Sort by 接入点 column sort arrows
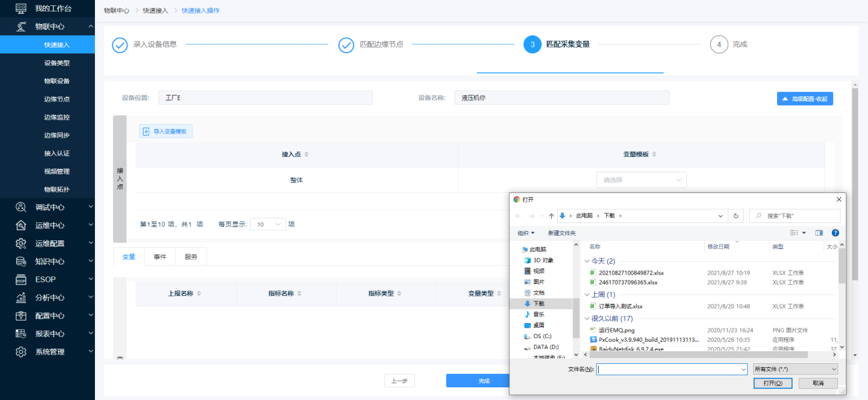Screen dimensions: 868x400 (x=307, y=154)
